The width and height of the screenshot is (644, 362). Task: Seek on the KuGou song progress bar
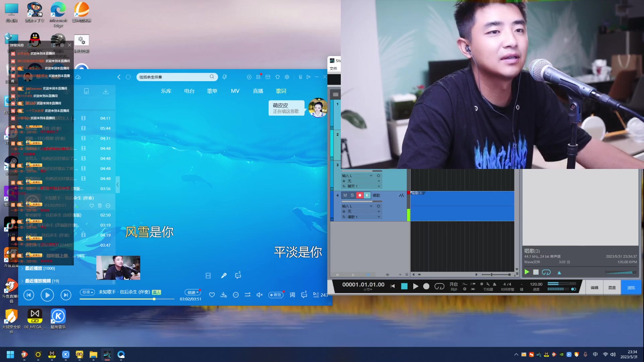click(127, 299)
